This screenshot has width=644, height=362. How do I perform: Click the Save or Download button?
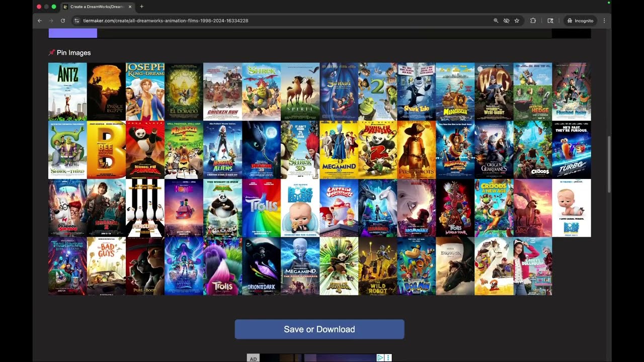coord(319,329)
